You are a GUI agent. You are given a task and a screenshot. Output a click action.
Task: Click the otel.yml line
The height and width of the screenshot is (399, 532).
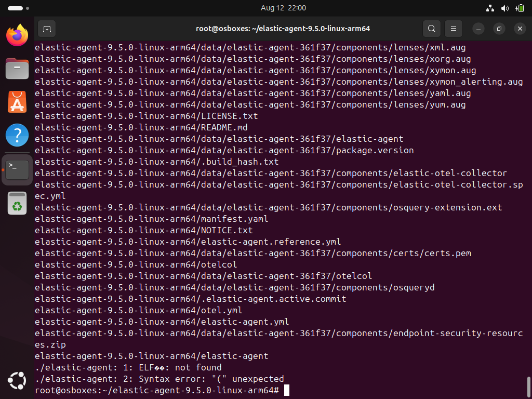point(139,311)
